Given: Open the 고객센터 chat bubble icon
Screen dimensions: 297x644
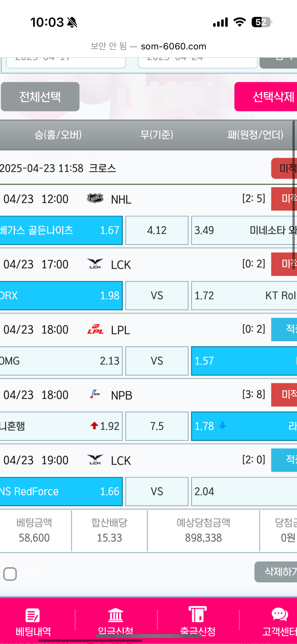Looking at the screenshot, I should [x=280, y=615].
